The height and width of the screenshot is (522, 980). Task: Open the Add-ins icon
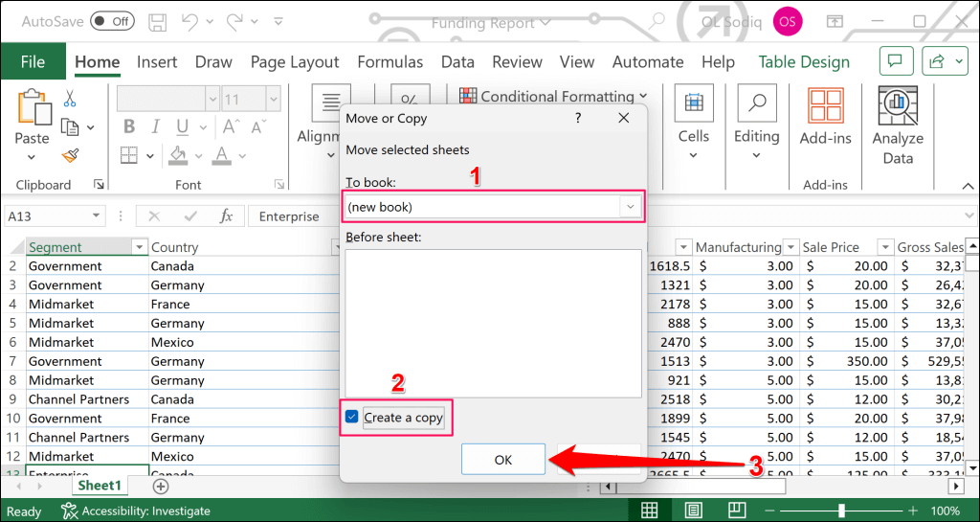[826, 104]
